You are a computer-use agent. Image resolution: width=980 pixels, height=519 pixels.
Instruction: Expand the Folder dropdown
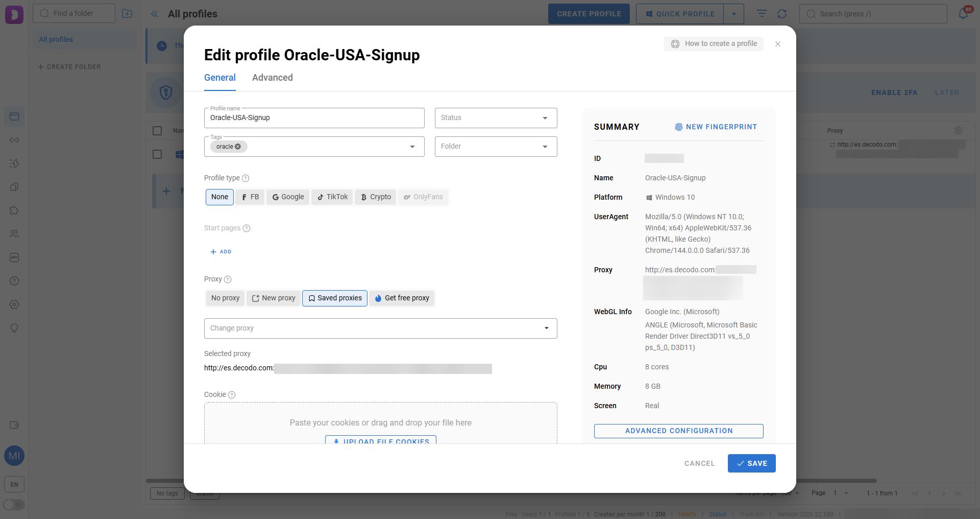(x=495, y=147)
